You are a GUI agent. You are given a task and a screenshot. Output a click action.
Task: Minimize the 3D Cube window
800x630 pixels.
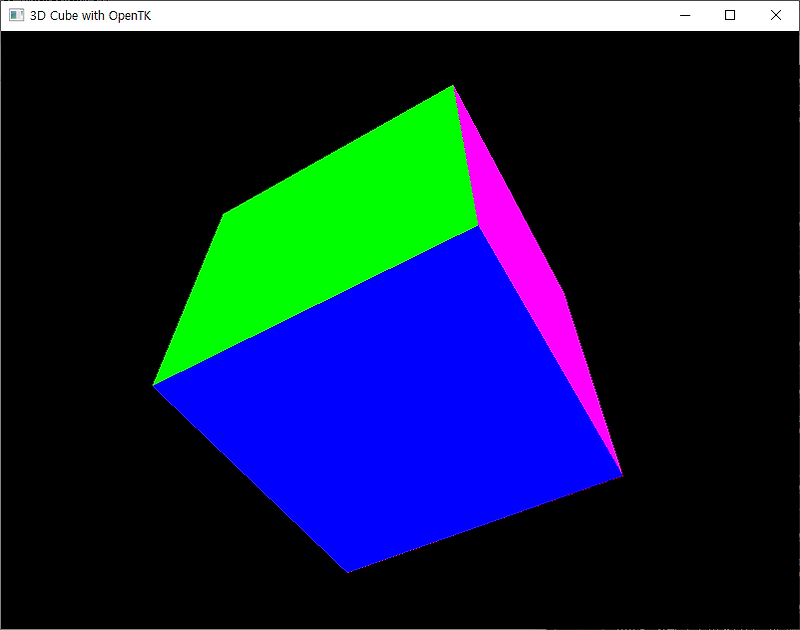[684, 15]
